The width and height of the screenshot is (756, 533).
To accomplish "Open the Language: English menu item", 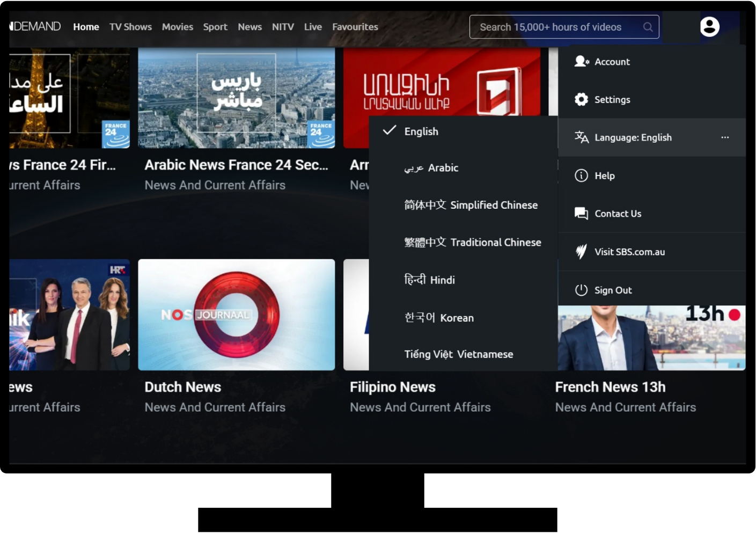I will (x=652, y=137).
